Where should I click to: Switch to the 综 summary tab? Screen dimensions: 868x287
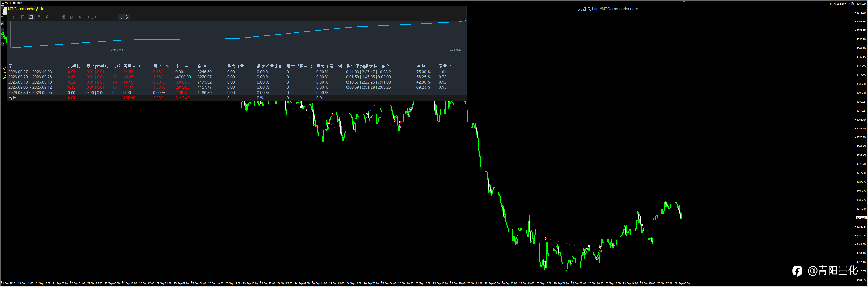click(x=15, y=18)
